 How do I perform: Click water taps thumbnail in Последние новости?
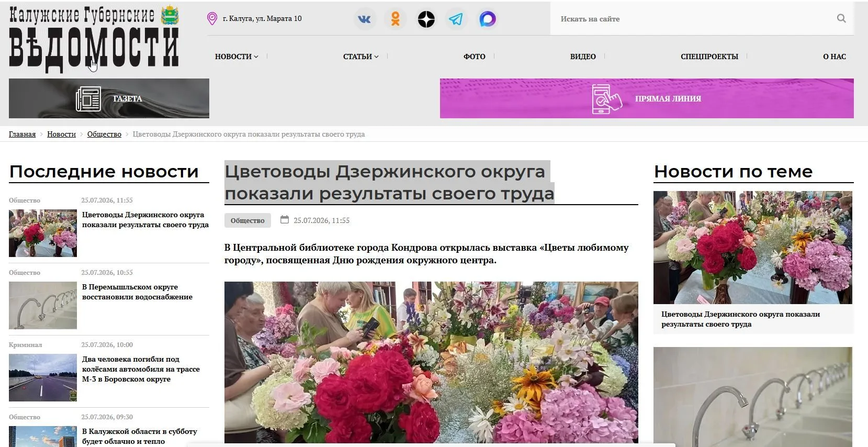pyautogui.click(x=43, y=306)
